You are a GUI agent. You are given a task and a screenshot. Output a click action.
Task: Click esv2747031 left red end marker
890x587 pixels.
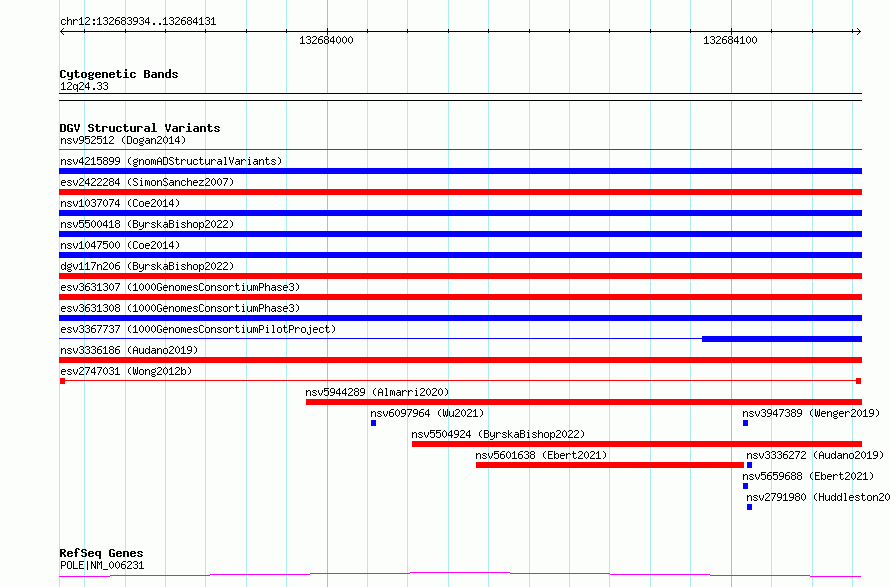(x=62, y=381)
